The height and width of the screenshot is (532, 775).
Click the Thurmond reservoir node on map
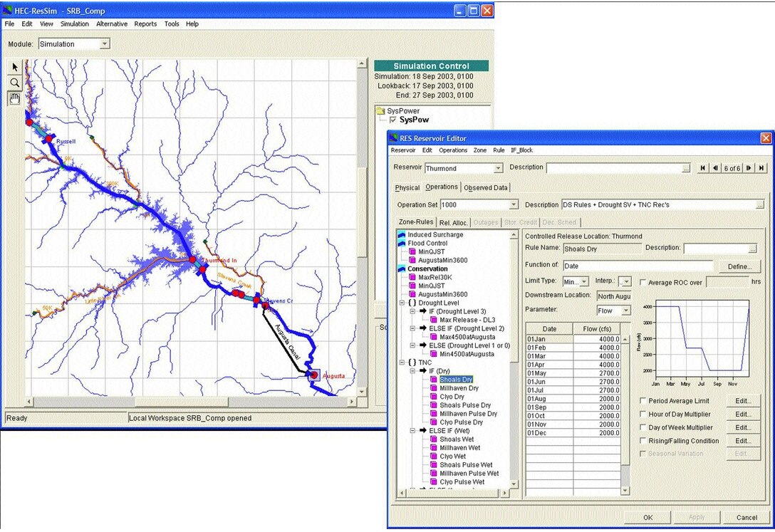[x=202, y=269]
